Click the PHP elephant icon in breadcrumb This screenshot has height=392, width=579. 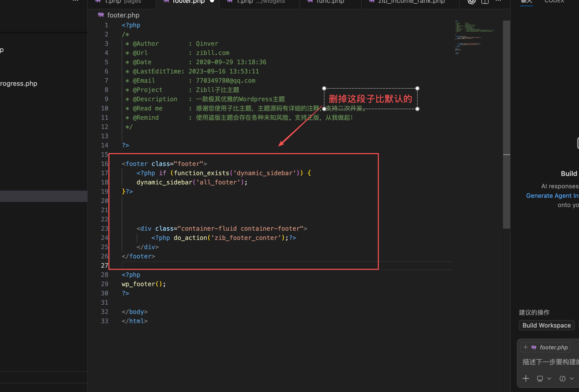pos(101,15)
